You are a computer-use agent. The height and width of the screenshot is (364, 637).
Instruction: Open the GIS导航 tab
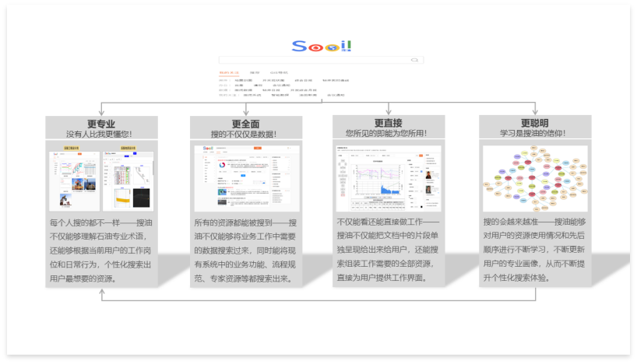(279, 73)
